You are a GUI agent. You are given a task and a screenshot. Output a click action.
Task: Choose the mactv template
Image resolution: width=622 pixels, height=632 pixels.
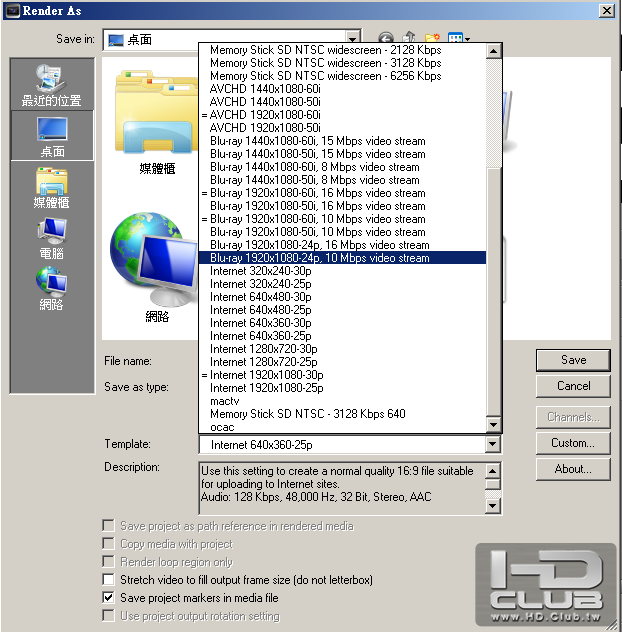[x=342, y=401]
